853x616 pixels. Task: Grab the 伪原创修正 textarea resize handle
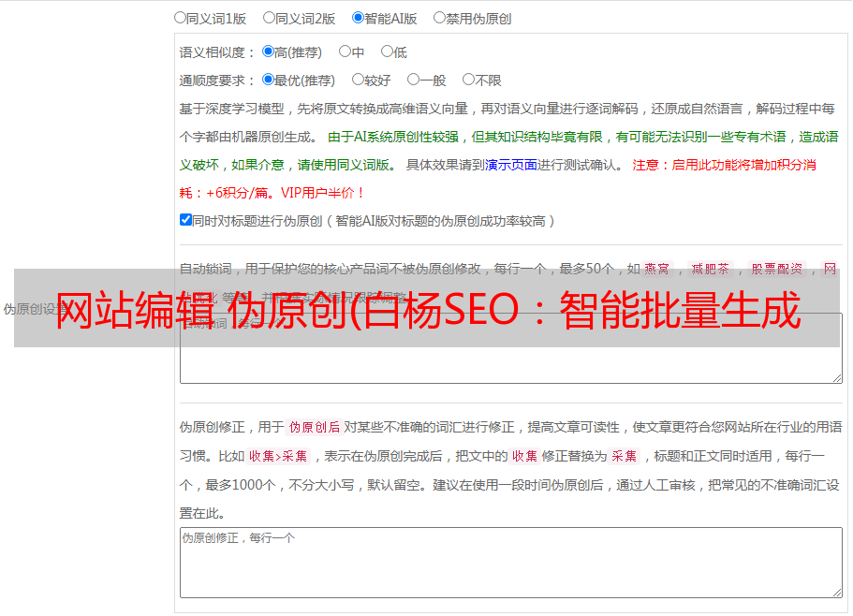click(837, 593)
